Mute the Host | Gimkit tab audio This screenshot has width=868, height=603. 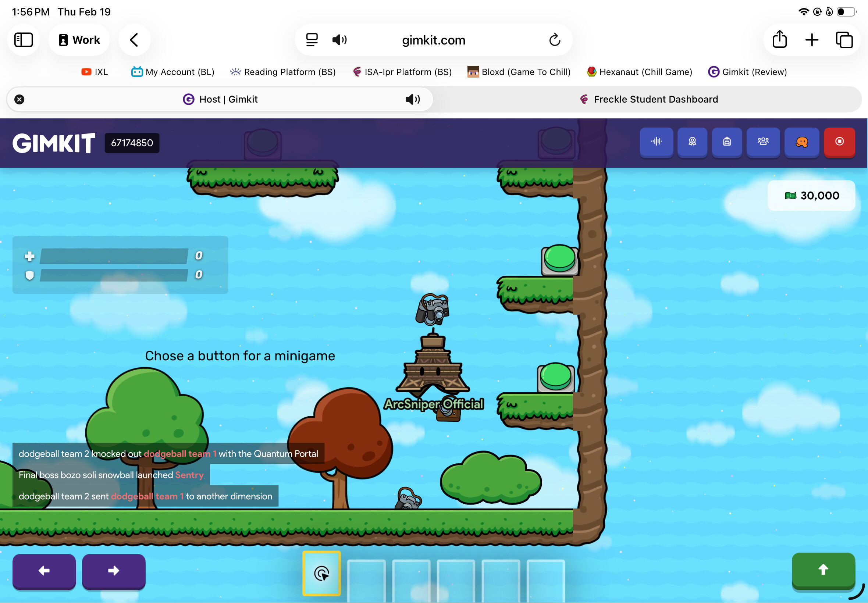click(412, 99)
